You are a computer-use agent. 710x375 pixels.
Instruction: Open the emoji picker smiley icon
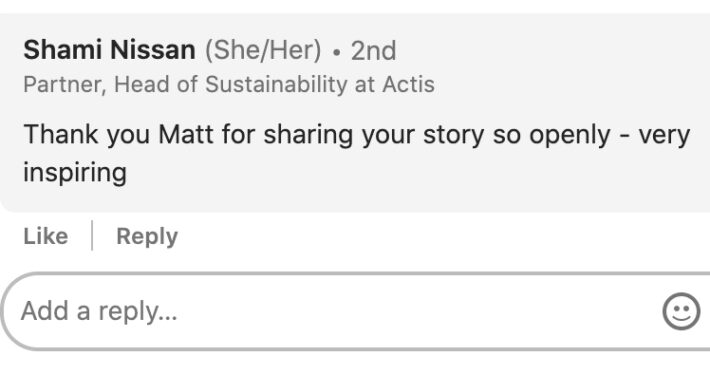(681, 311)
